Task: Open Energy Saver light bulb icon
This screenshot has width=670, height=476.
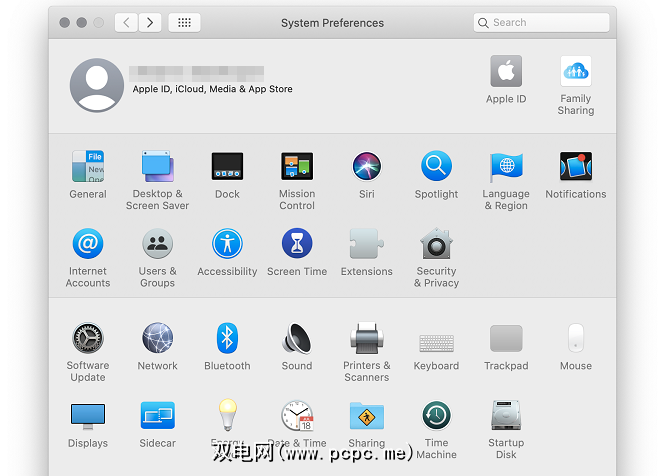Action: (228, 414)
